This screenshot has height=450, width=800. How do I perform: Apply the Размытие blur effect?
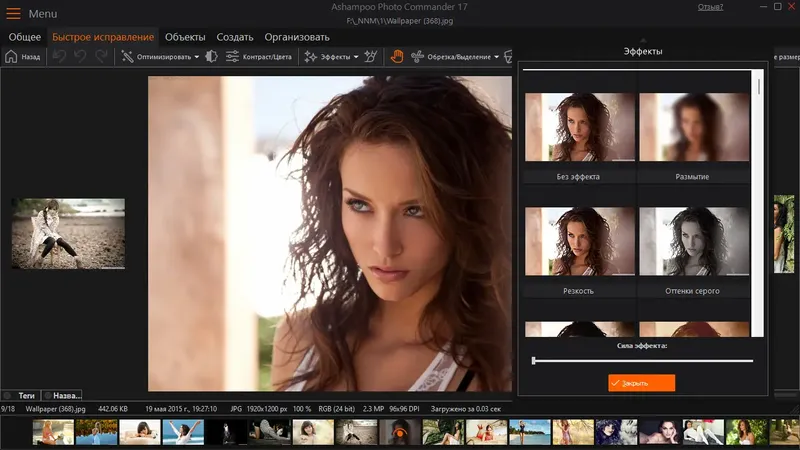point(694,127)
